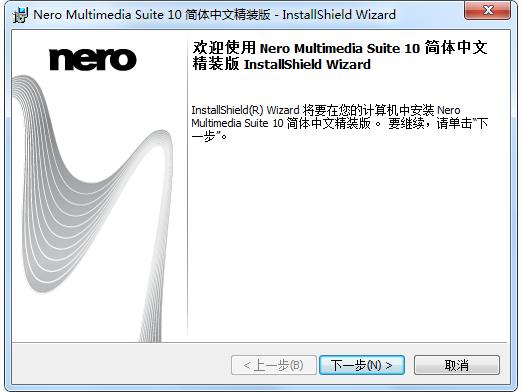Click the heading 欢迎使用 Nero Multimedia Suite 10
The image size is (522, 392).
pos(340,56)
